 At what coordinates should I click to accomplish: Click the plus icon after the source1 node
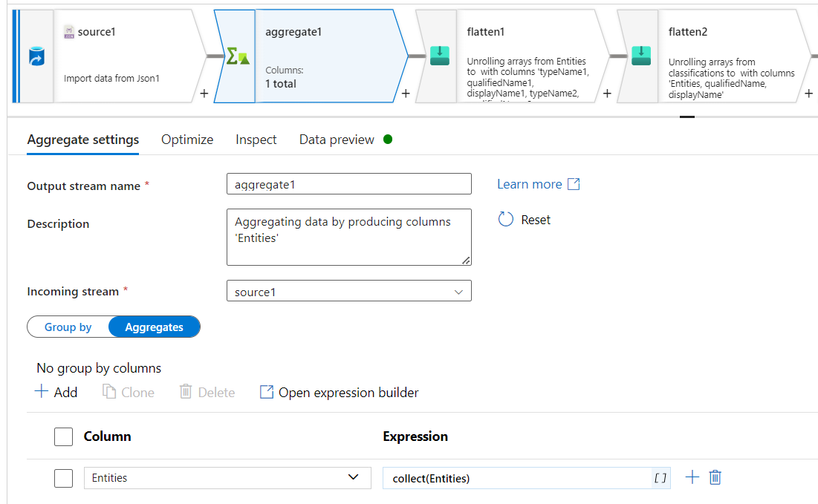pos(204,94)
